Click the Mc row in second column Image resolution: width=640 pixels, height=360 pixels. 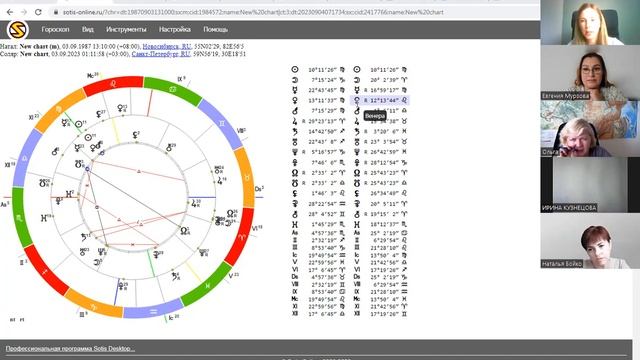380,299
